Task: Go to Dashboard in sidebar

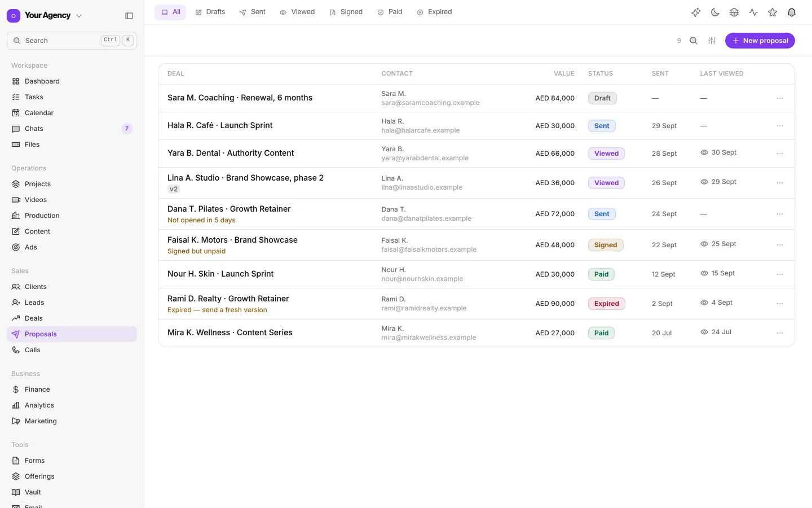Action: tap(72, 81)
